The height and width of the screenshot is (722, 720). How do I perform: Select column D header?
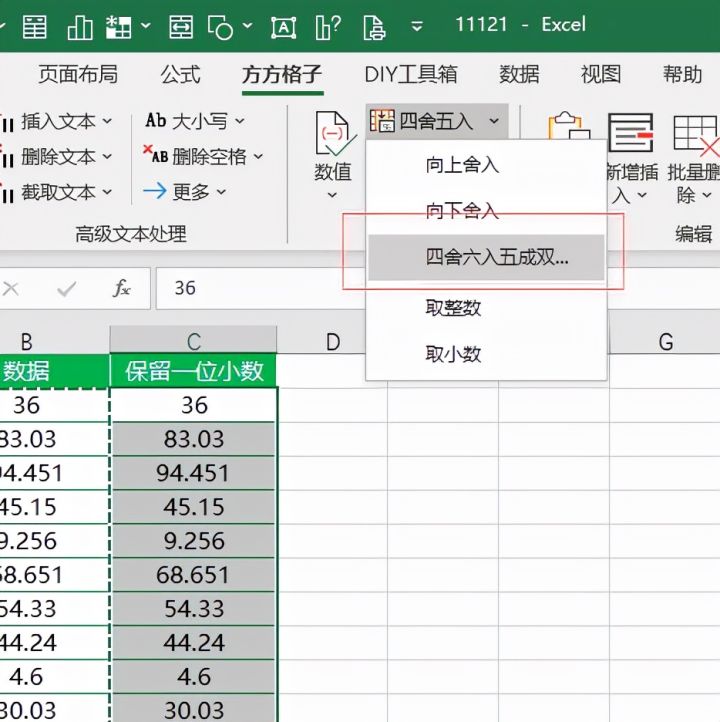coord(332,342)
